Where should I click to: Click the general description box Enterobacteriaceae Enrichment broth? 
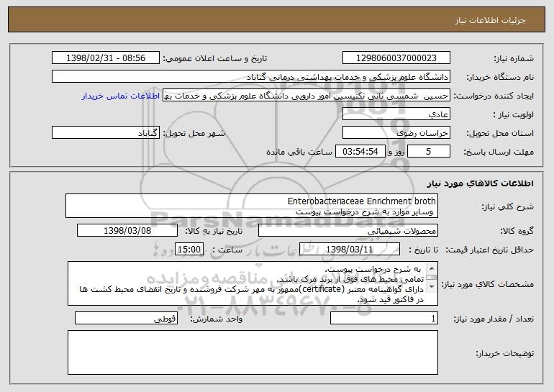(x=252, y=206)
